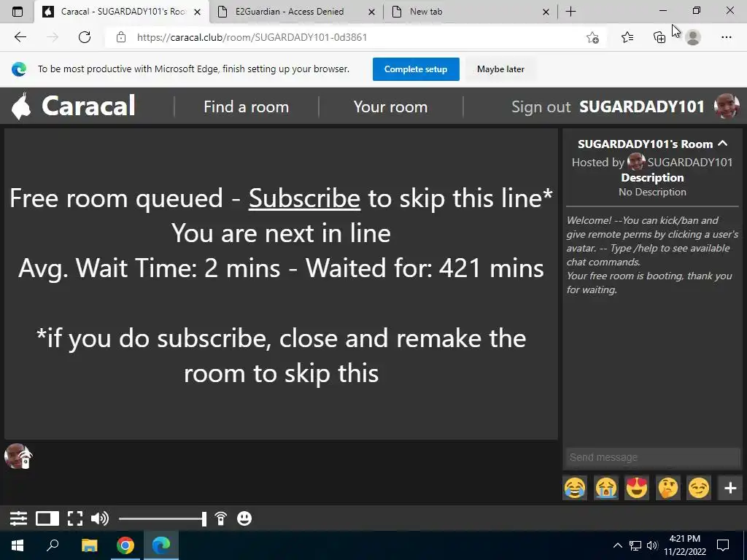Open the notification center
The width and height of the screenshot is (747, 560).
723,545
